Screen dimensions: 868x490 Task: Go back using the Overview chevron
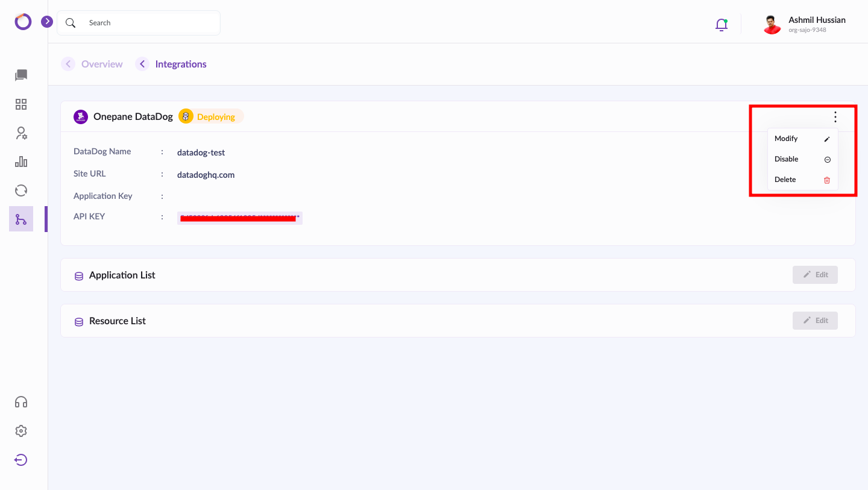pyautogui.click(x=68, y=64)
